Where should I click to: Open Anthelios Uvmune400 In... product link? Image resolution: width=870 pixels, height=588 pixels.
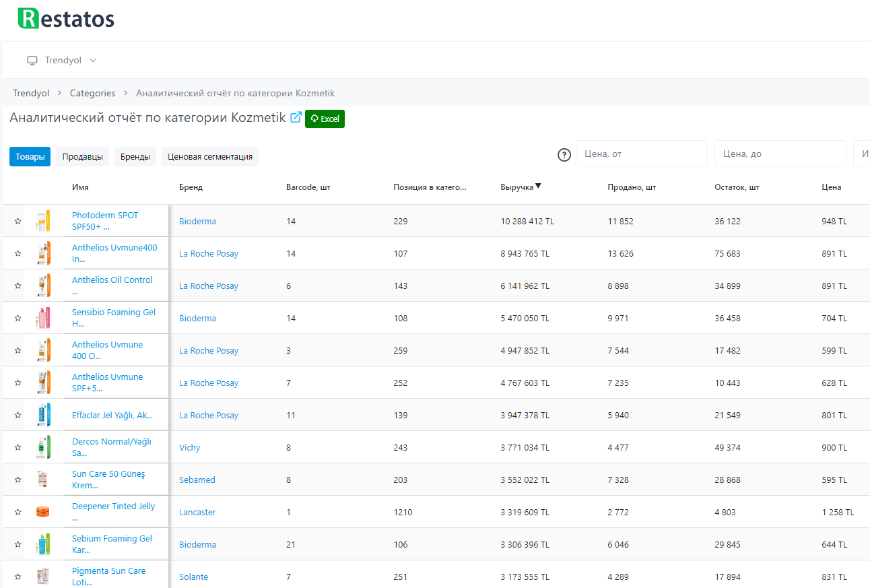(x=114, y=253)
